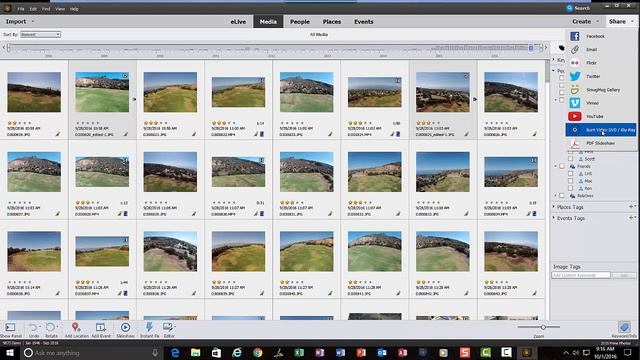Expand the Events Tags section
This screenshot has width=640, height=360.
[x=554, y=218]
